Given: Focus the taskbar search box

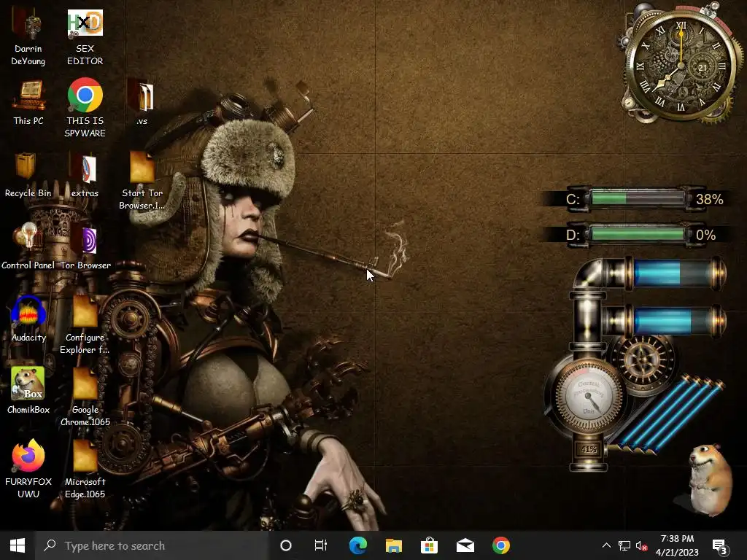Looking at the screenshot, I should pos(152,545).
